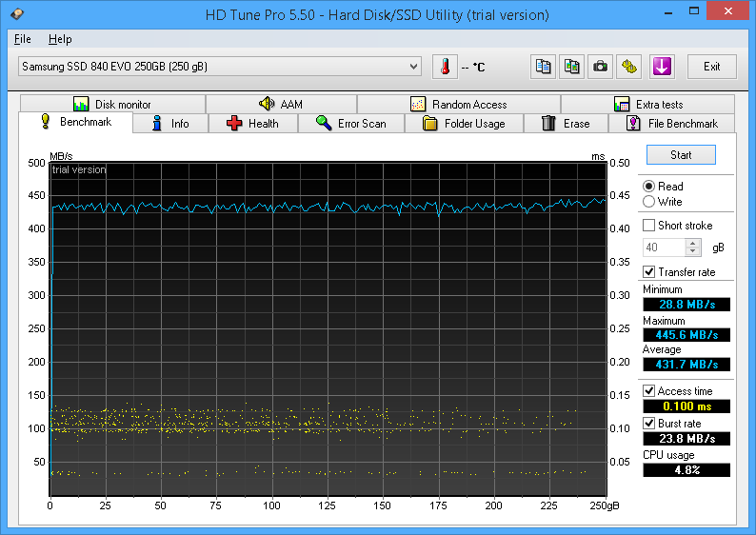This screenshot has height=535, width=756.
Task: Toggle the Access time checkbox
Action: [x=649, y=391]
